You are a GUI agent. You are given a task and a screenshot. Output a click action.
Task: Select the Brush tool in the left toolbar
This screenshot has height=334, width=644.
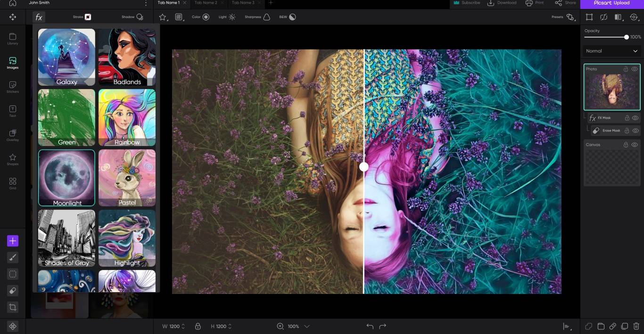pyautogui.click(x=13, y=257)
